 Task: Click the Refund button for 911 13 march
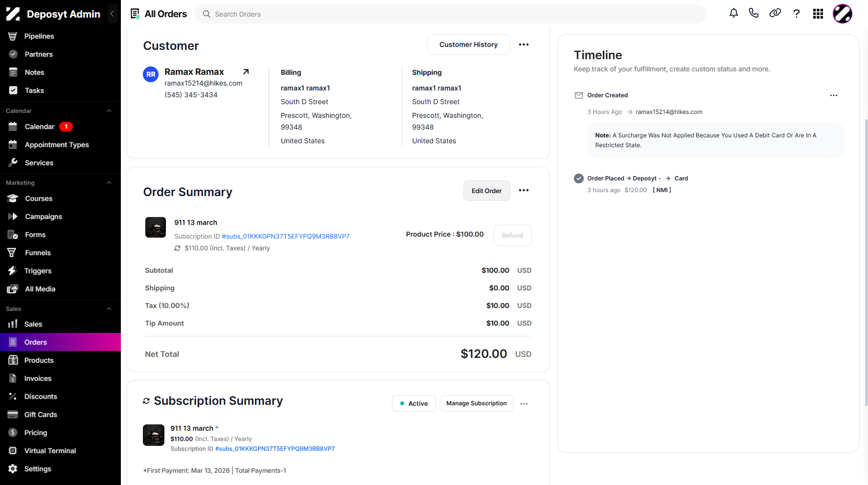[512, 235]
